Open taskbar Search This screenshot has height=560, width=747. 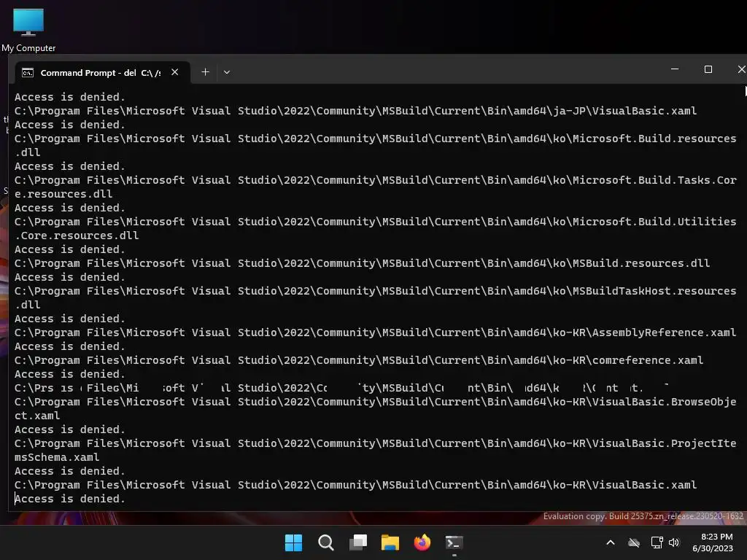pyautogui.click(x=326, y=542)
